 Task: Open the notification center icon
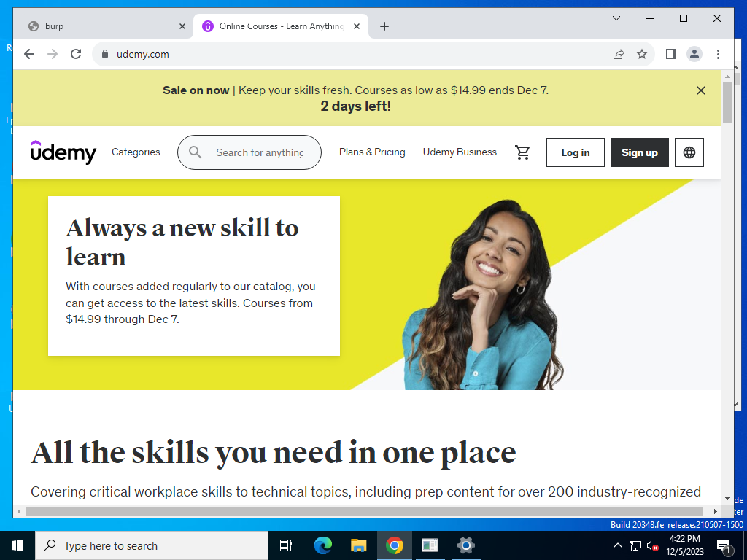[724, 546]
